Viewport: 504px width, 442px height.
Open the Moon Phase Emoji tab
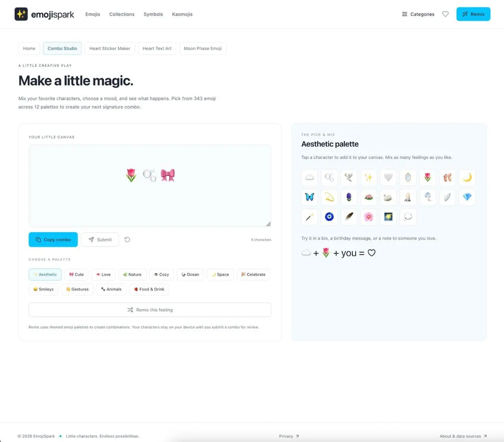click(203, 48)
